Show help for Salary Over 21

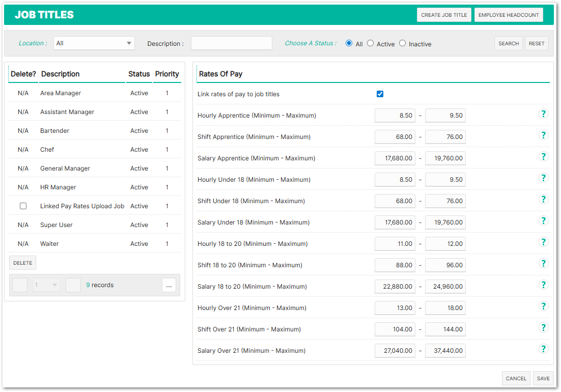(543, 349)
